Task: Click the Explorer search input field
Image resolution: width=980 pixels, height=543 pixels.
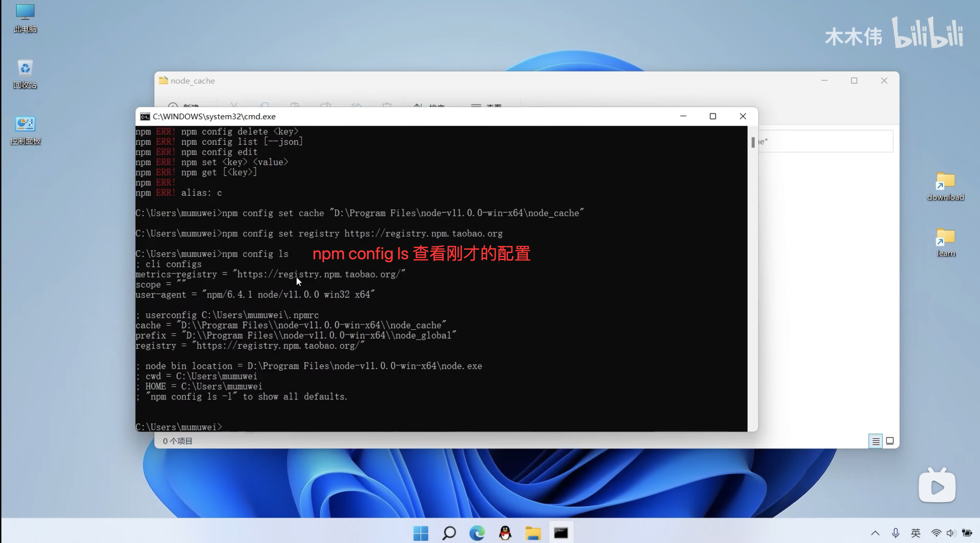Action: [x=825, y=142]
